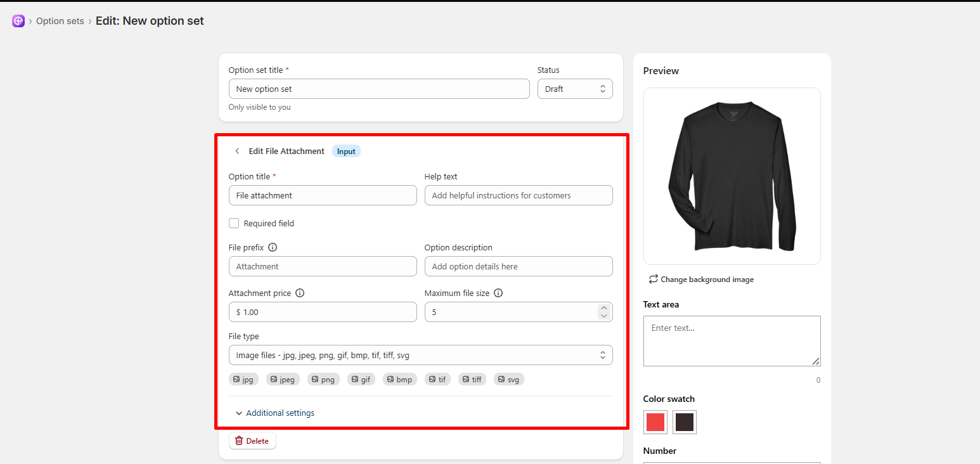Viewport: 980px width, 464px height.
Task: Click the Attachment price info icon
Action: point(300,293)
